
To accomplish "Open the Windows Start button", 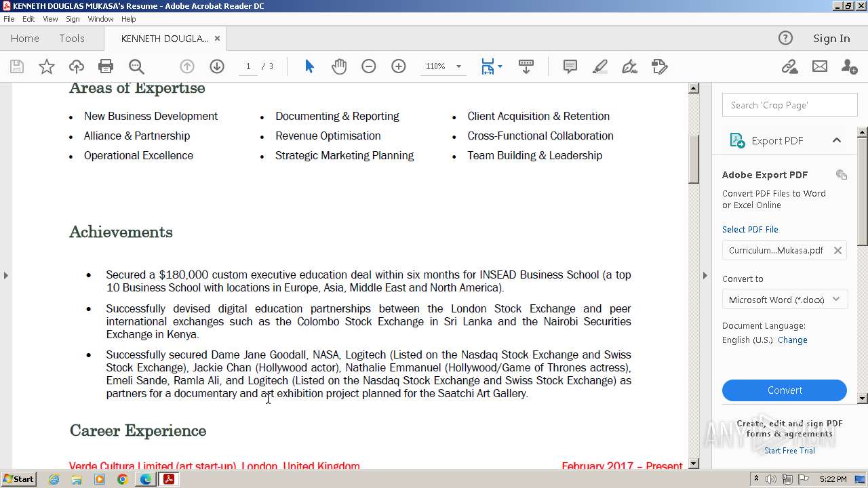I will tap(19, 479).
